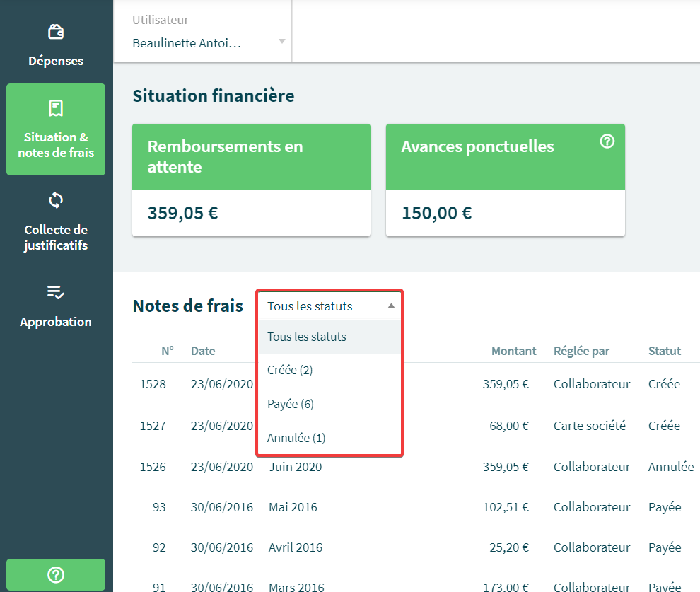
Task: Sort by the N° column header
Action: pyautogui.click(x=168, y=351)
